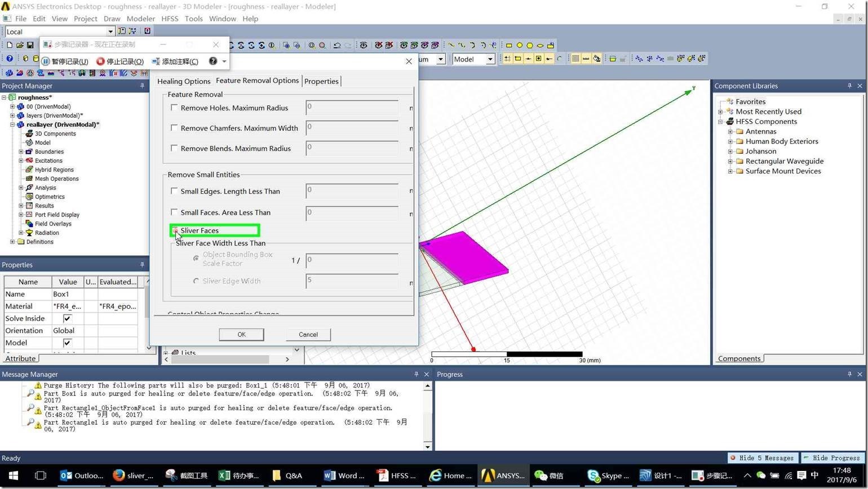Close the healing options dialog
This screenshot has width=868, height=489.
point(409,61)
